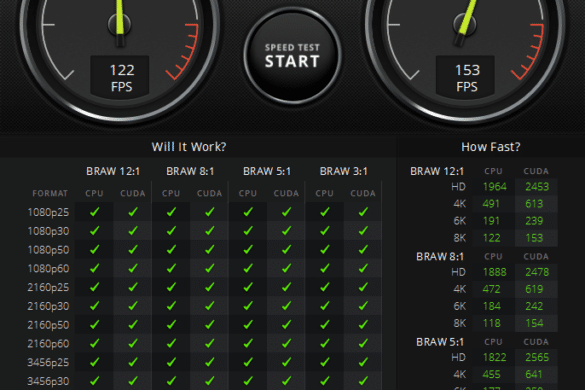This screenshot has height=390, width=585.
Task: Click the 1080p25 checkmark under BRAW 12:1 CPU
Action: click(94, 212)
